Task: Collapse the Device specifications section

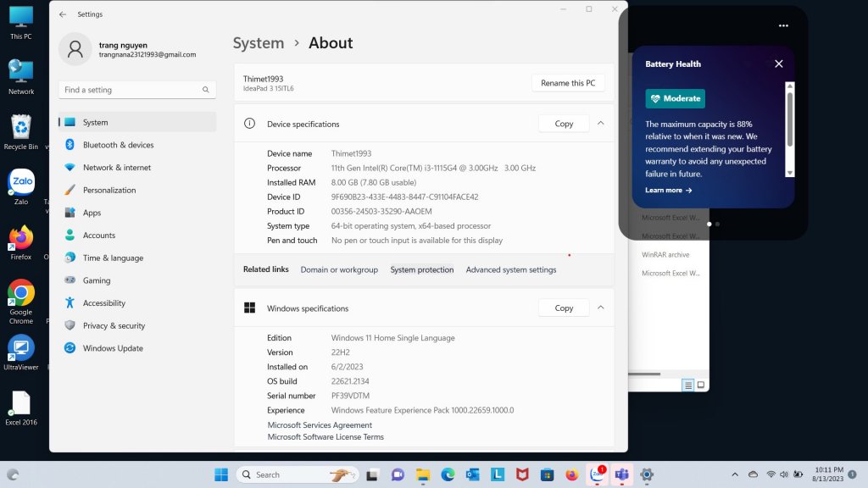Action: click(x=601, y=124)
